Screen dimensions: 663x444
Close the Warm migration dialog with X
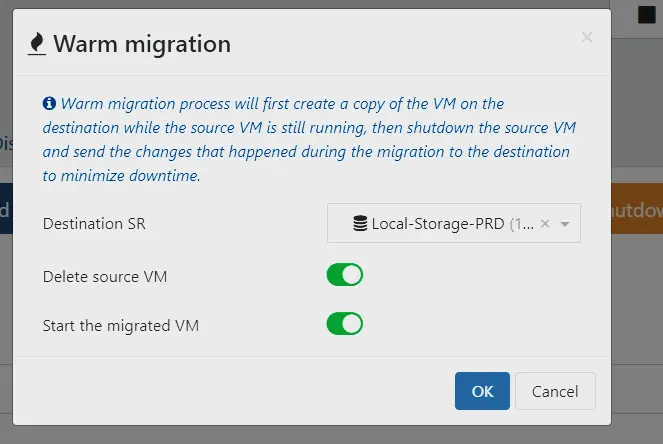tap(586, 38)
